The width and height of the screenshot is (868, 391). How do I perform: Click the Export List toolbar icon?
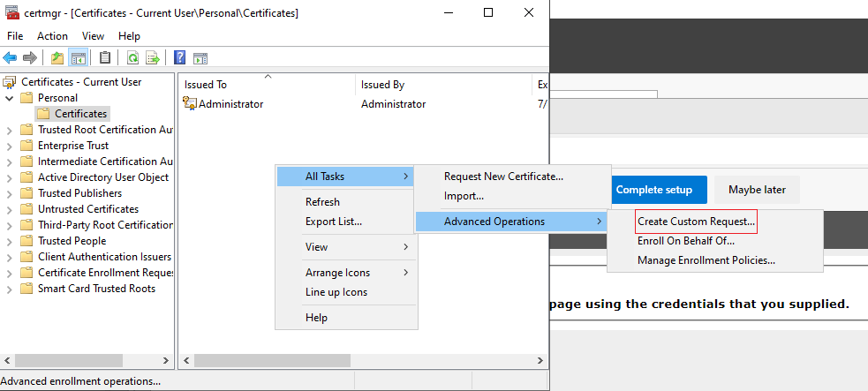tap(152, 57)
